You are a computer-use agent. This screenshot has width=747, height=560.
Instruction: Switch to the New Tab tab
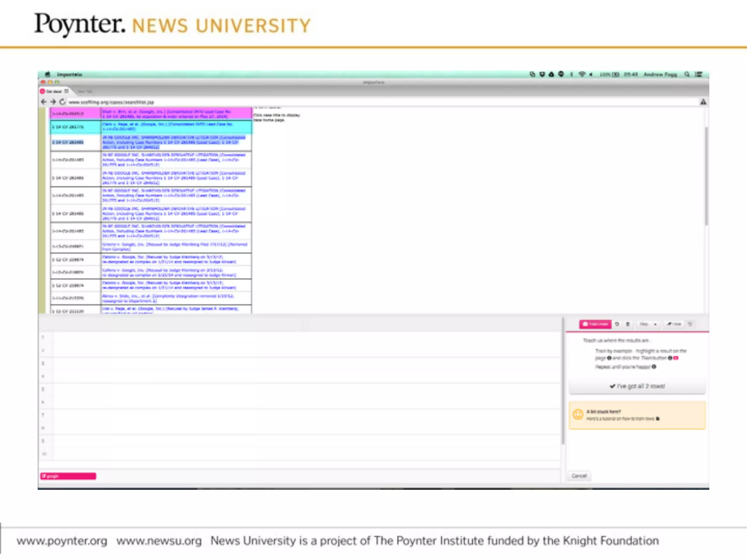tap(85, 92)
